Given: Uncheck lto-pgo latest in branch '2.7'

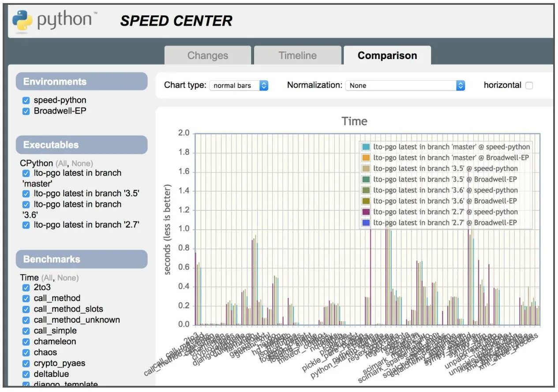Looking at the screenshot, I should click(x=26, y=225).
